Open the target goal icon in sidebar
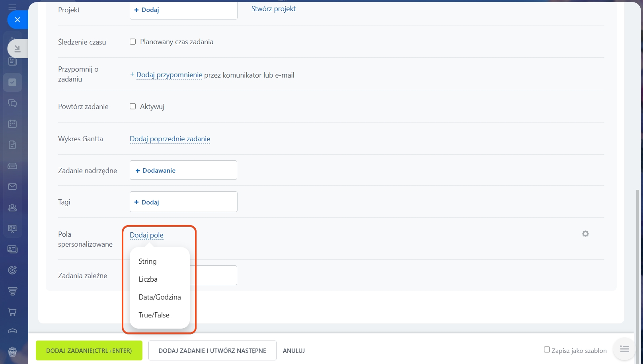 12,270
